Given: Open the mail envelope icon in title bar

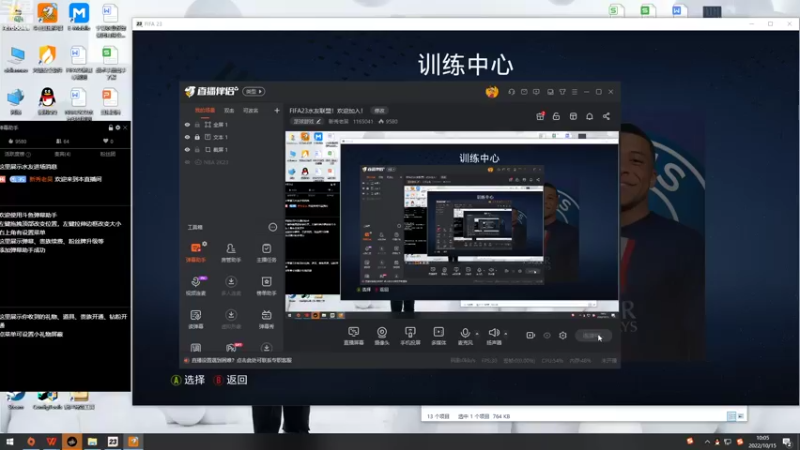Looking at the screenshot, I should pyautogui.click(x=524, y=92).
